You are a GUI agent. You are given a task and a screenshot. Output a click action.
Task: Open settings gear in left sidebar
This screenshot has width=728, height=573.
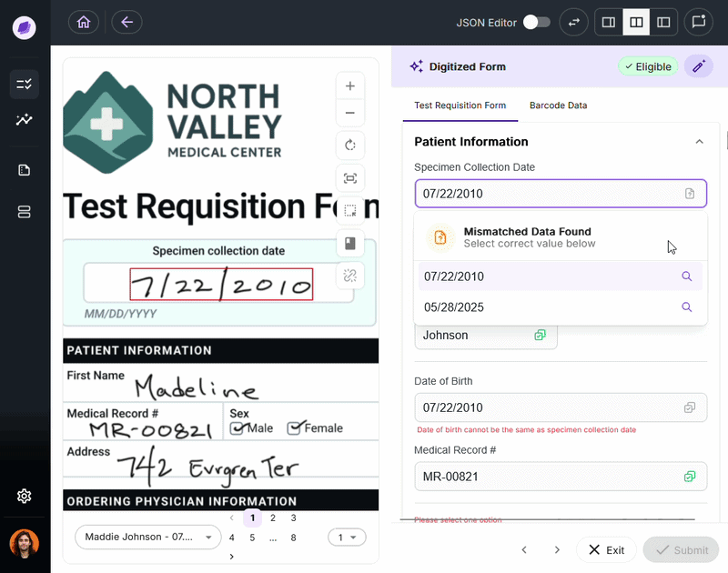pyautogui.click(x=25, y=496)
